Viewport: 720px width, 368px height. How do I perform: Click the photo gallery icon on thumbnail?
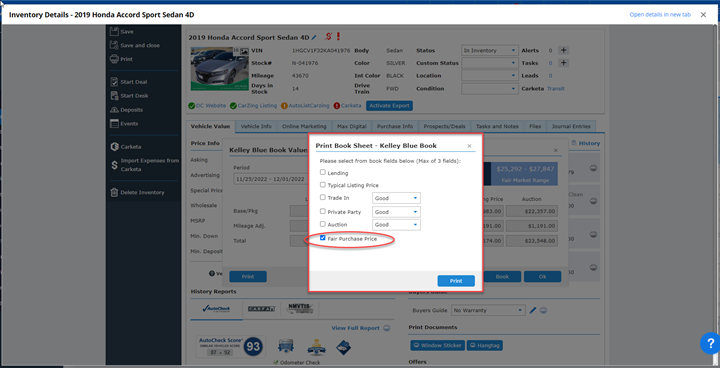[244, 51]
